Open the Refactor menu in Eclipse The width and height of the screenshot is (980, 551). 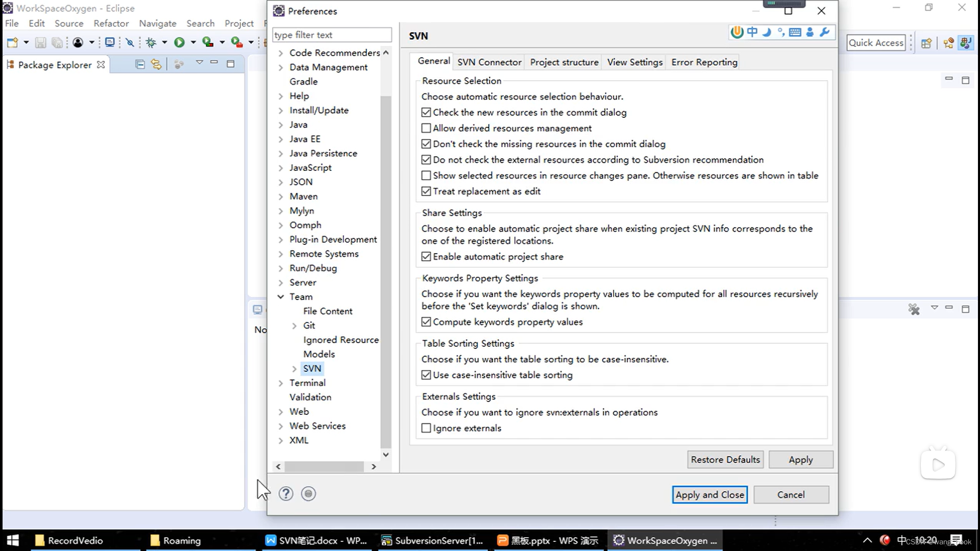click(111, 23)
